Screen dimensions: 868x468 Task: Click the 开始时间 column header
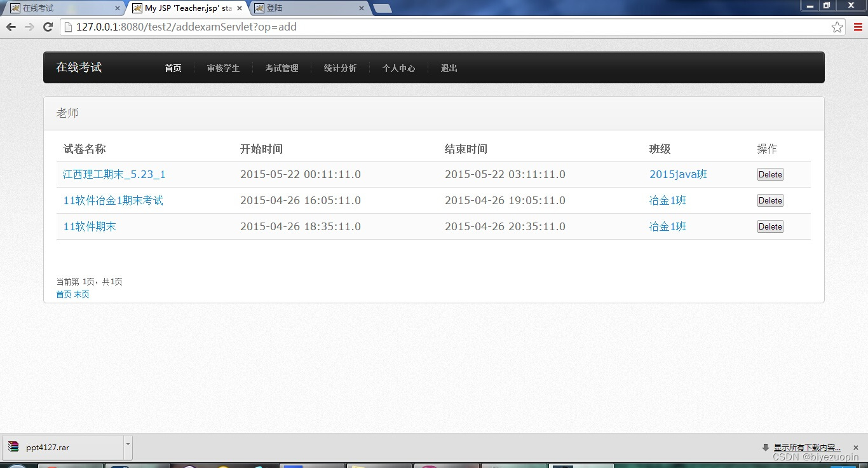tap(261, 149)
